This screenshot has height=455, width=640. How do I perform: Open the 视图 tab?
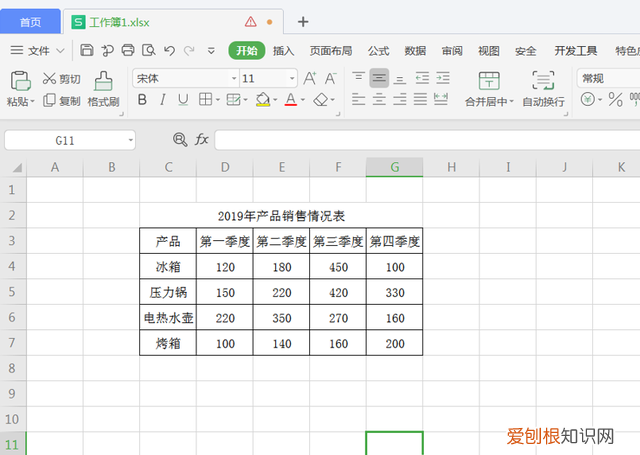pyautogui.click(x=489, y=51)
